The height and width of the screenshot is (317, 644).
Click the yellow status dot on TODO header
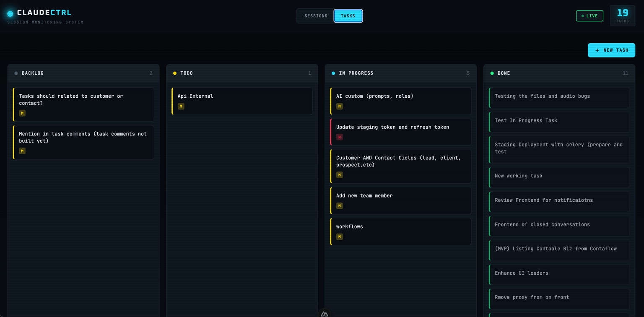pyautogui.click(x=175, y=73)
